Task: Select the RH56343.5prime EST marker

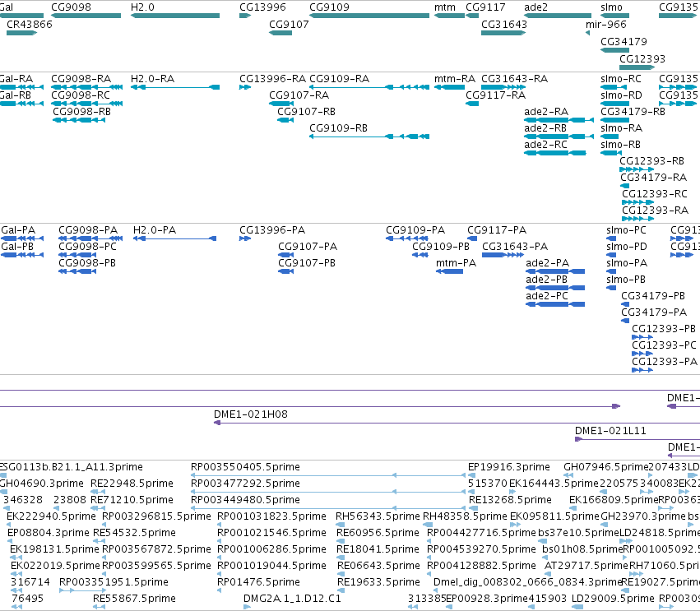Action: [x=341, y=525]
